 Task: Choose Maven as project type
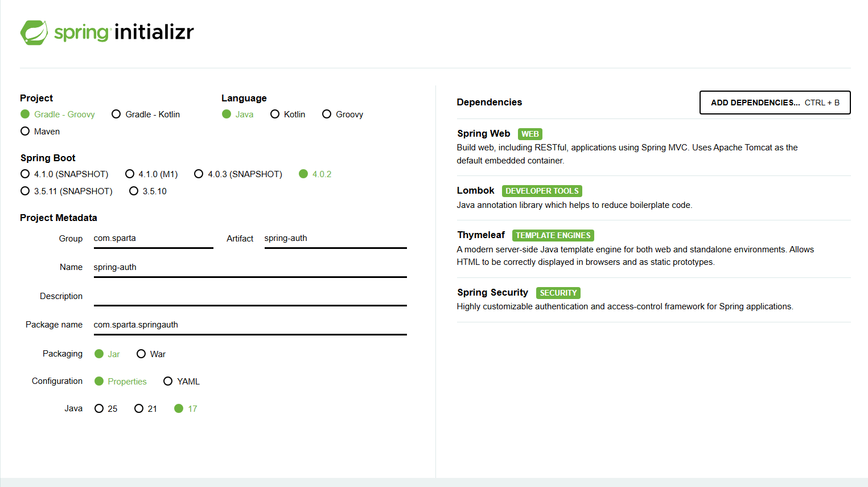(x=40, y=131)
